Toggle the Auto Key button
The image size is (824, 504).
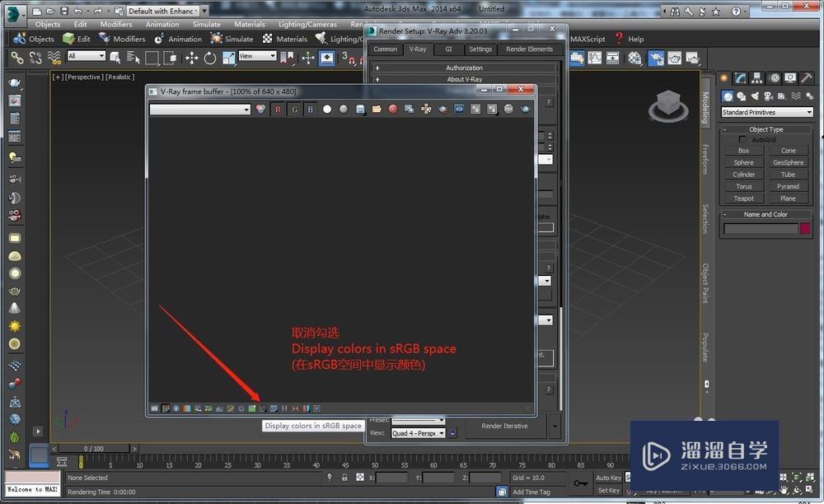click(609, 478)
